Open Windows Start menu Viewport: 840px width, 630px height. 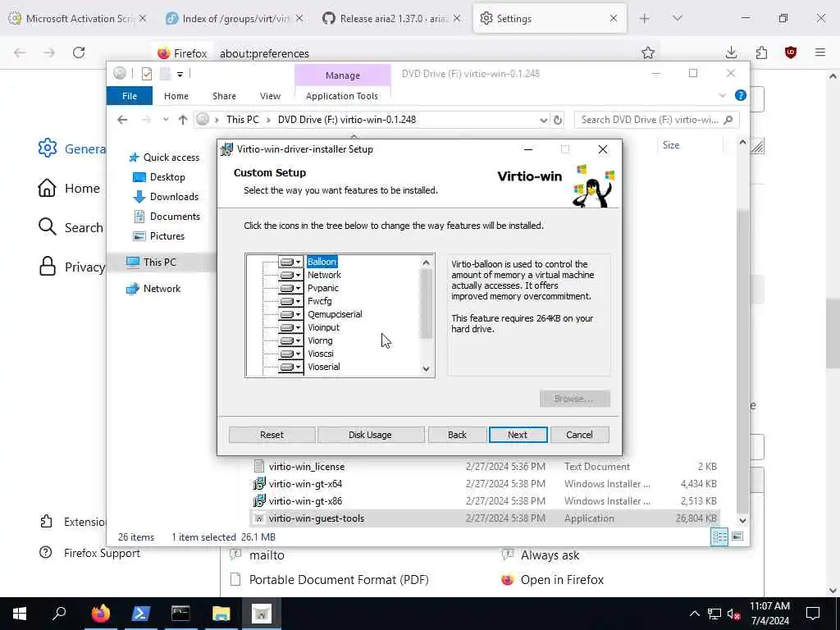20,614
